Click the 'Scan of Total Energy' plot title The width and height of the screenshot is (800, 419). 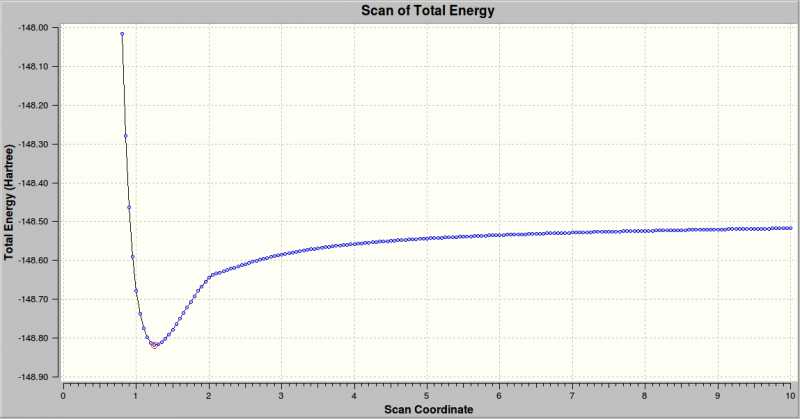(x=428, y=10)
